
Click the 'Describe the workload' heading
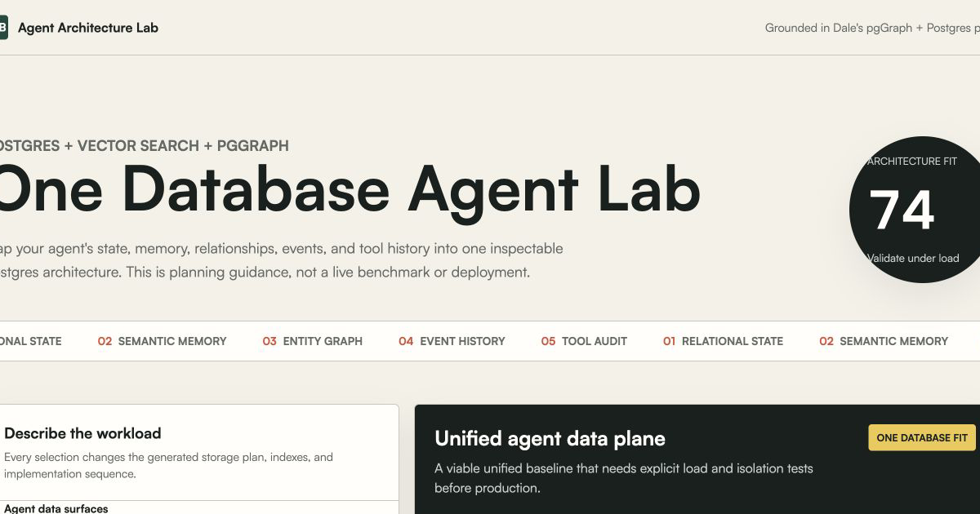tap(82, 433)
